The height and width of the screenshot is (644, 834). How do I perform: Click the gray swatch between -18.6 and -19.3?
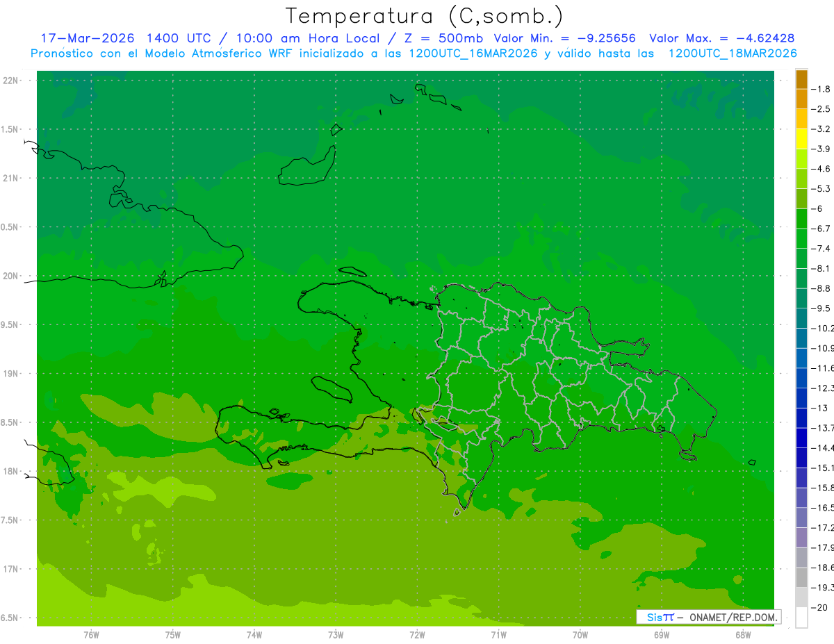[x=801, y=578]
